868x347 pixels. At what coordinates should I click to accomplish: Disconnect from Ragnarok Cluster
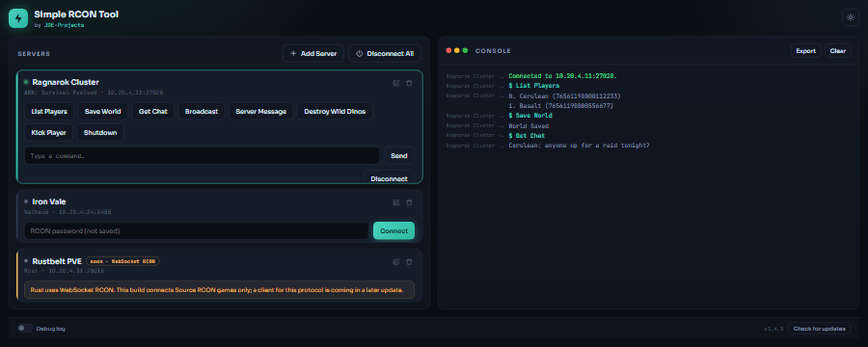390,177
